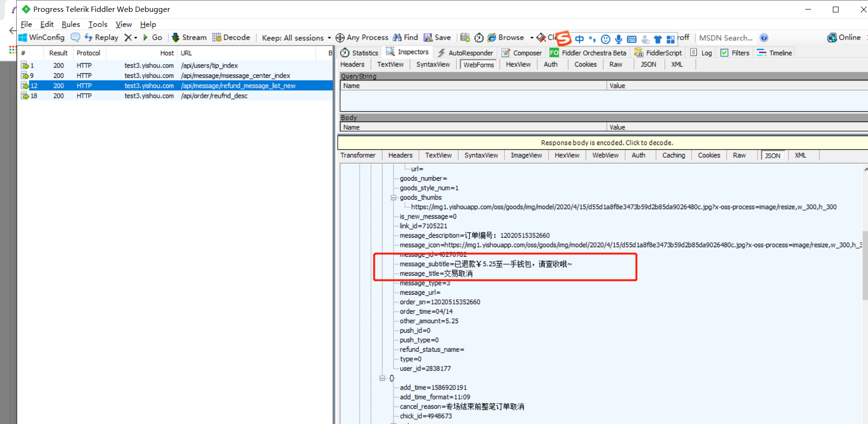The width and height of the screenshot is (868, 424).
Task: Save the sessions with Save button
Action: (x=437, y=38)
